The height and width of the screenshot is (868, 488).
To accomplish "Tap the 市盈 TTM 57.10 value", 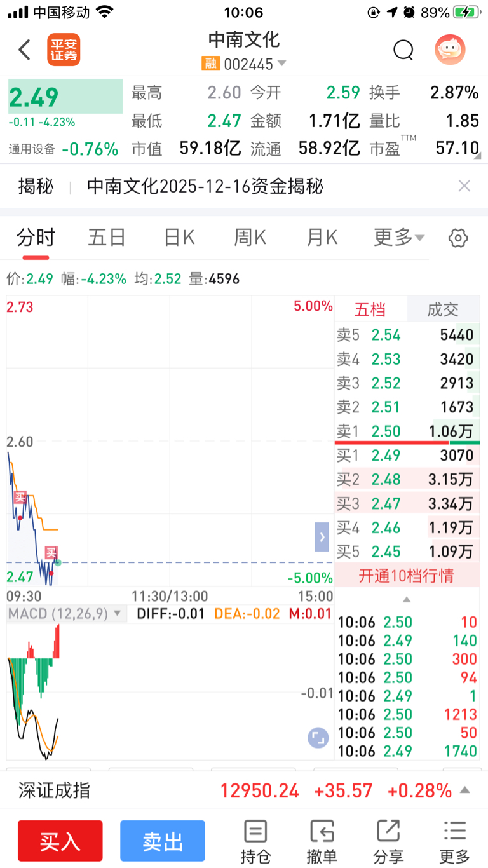I will pos(457,149).
